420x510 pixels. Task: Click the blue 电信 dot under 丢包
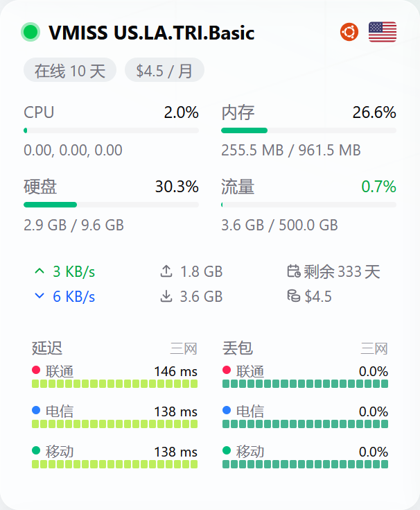(x=227, y=410)
